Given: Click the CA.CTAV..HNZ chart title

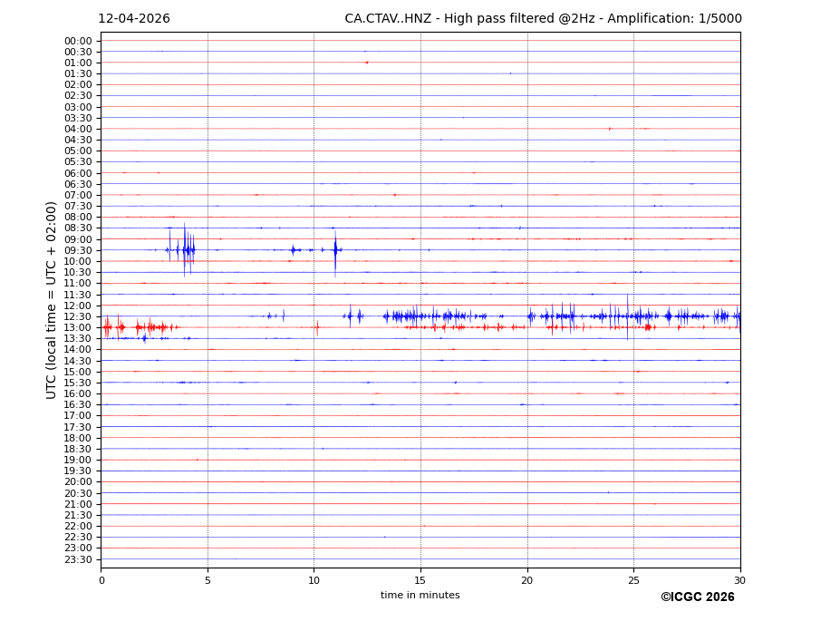Looking at the screenshot, I should (543, 19).
